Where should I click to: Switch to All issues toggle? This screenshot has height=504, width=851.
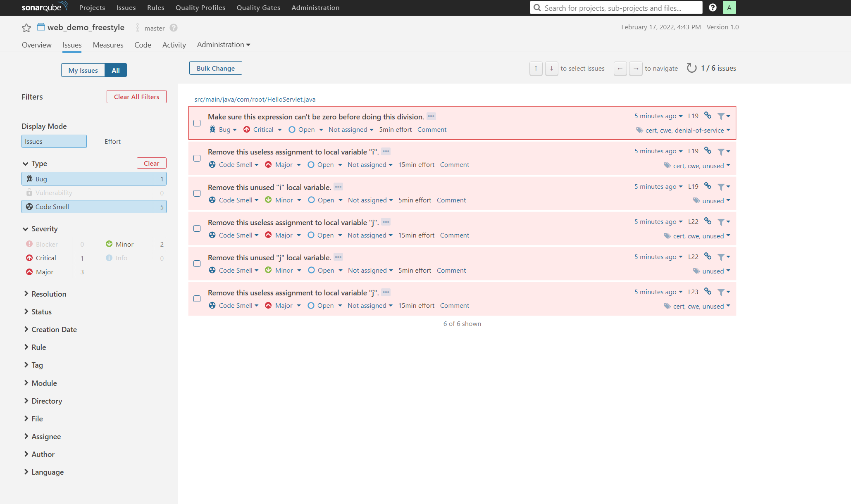(116, 70)
